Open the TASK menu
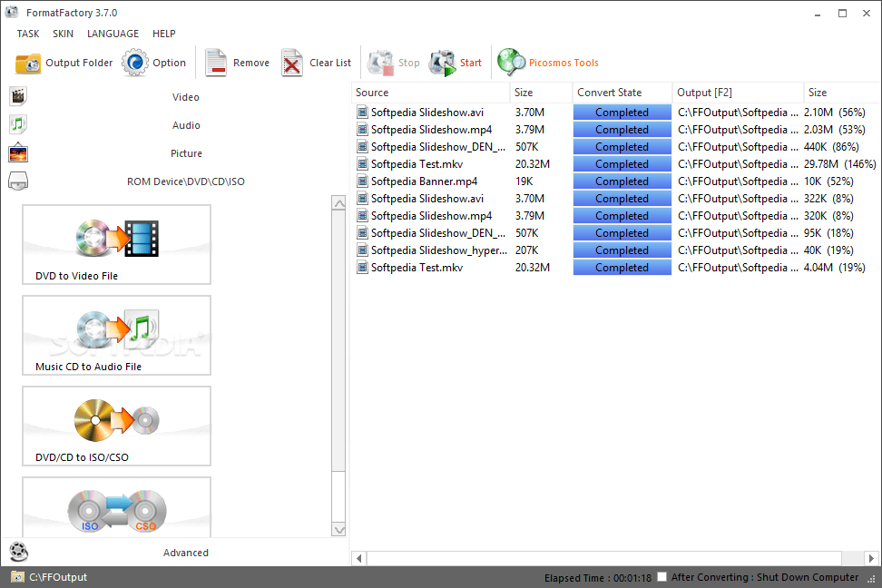The width and height of the screenshot is (882, 588). 27,34
